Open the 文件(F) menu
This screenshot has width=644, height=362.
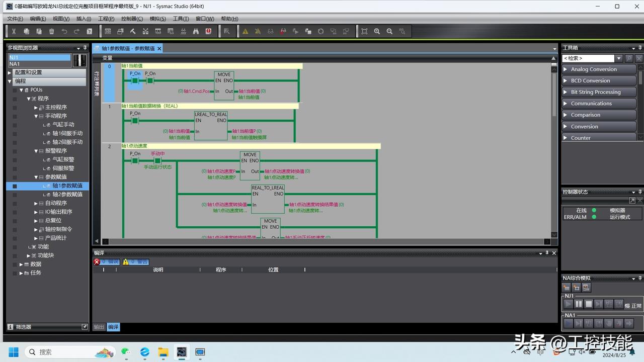click(x=15, y=19)
